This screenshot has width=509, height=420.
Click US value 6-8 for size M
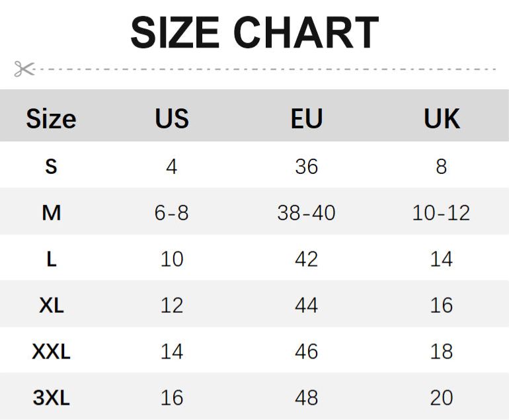point(172,212)
